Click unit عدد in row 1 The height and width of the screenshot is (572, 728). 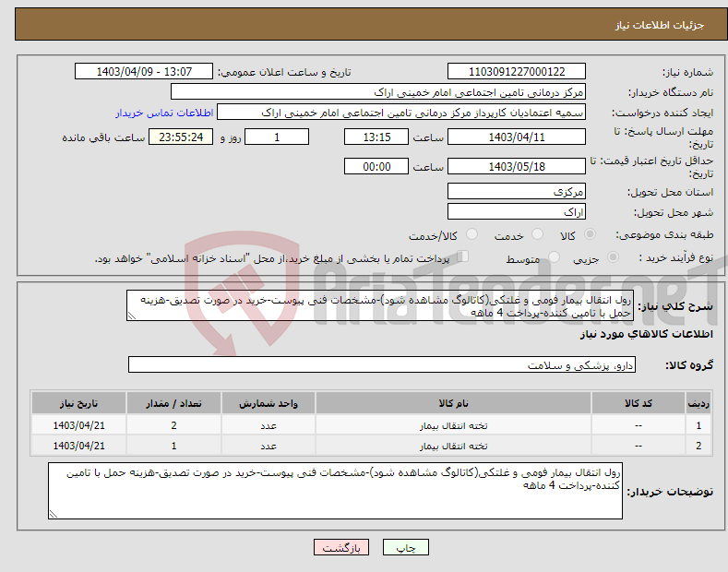coord(269,425)
